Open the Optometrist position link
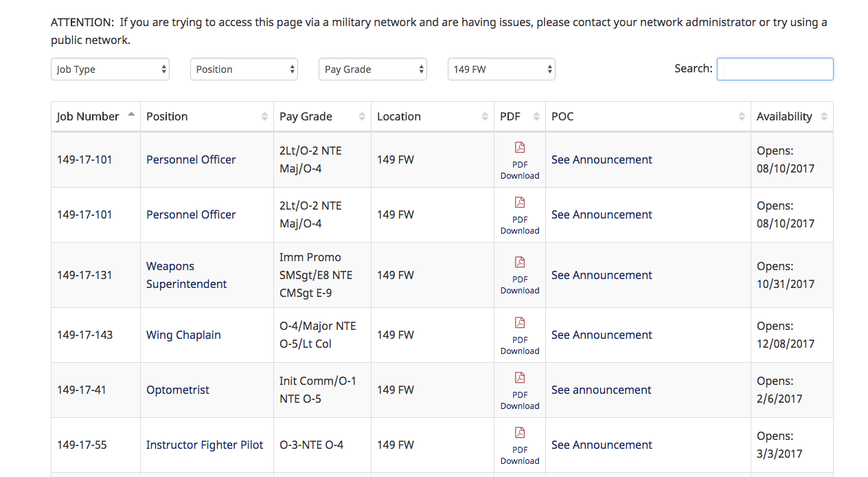 178,390
